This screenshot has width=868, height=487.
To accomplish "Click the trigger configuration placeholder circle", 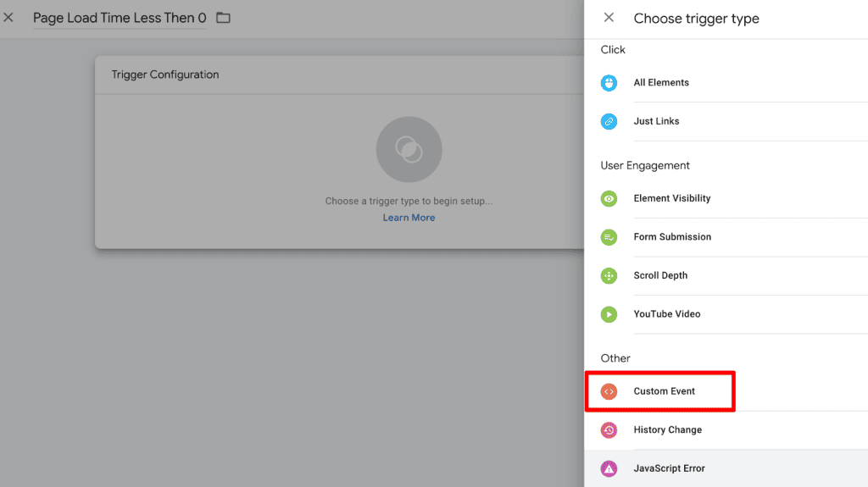I will [x=409, y=149].
